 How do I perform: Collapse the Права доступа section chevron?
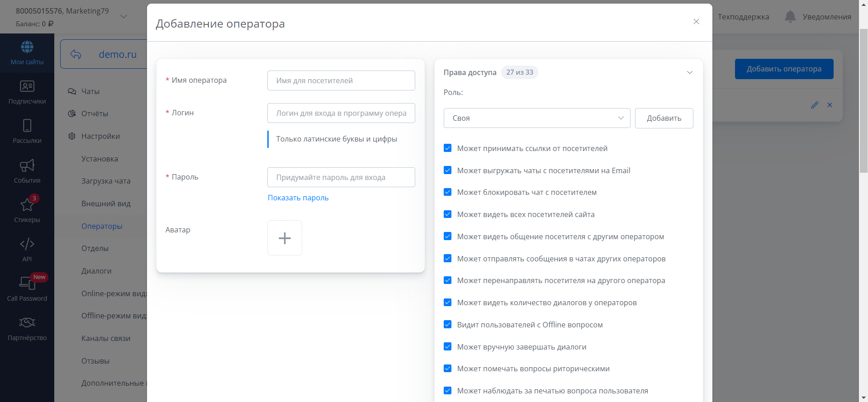[x=689, y=72]
